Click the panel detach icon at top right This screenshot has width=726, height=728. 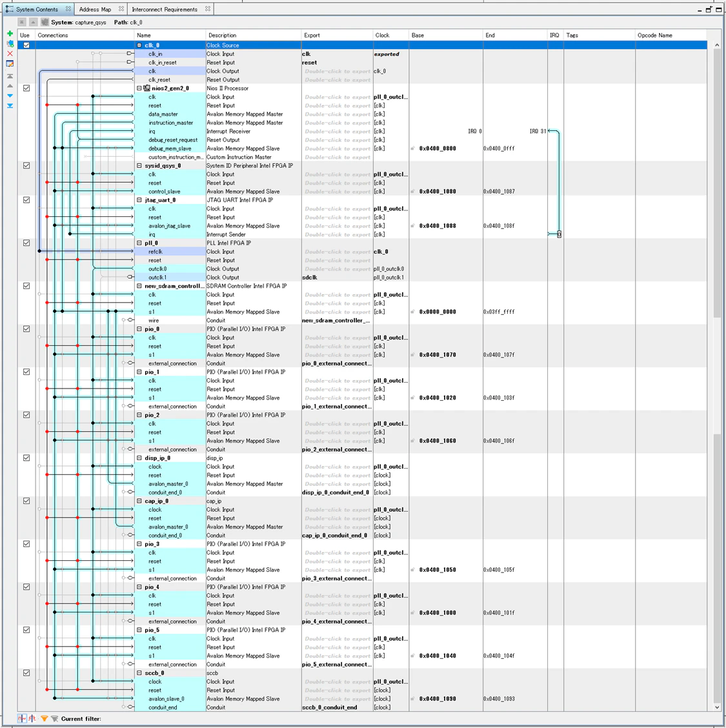[x=709, y=9]
